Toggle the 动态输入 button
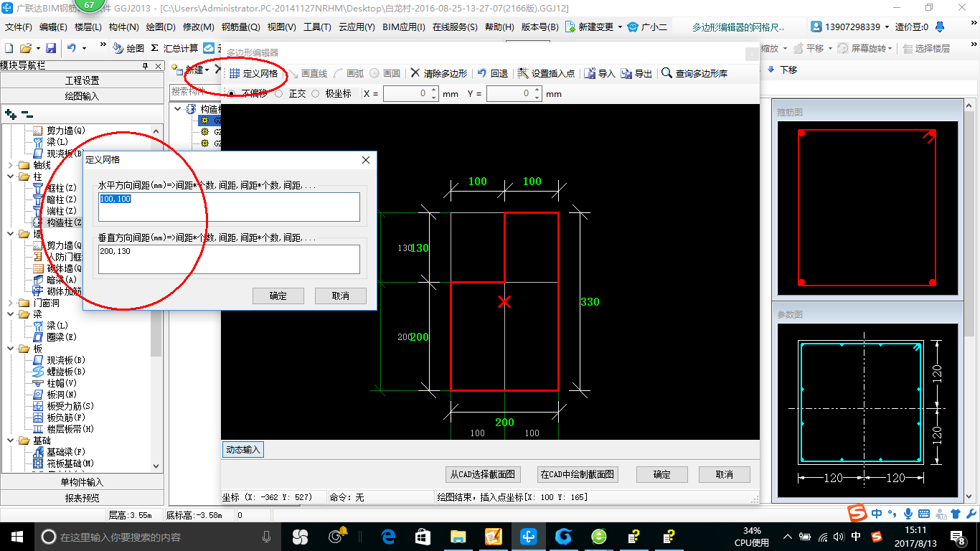 pos(243,450)
